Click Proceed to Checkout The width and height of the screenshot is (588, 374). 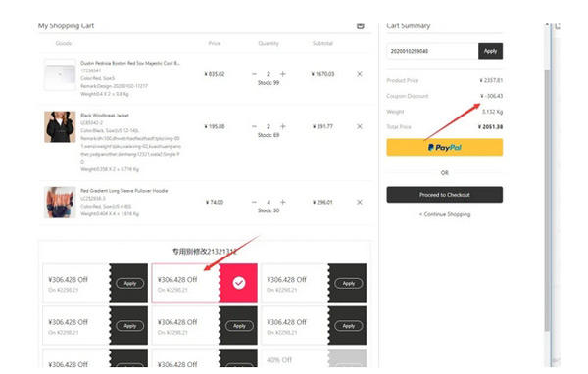pos(444,195)
